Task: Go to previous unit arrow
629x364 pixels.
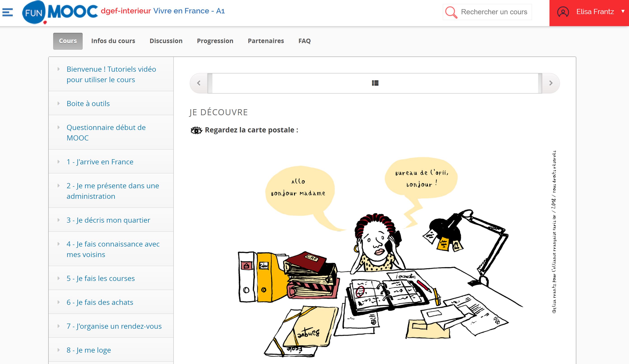Action: click(199, 83)
